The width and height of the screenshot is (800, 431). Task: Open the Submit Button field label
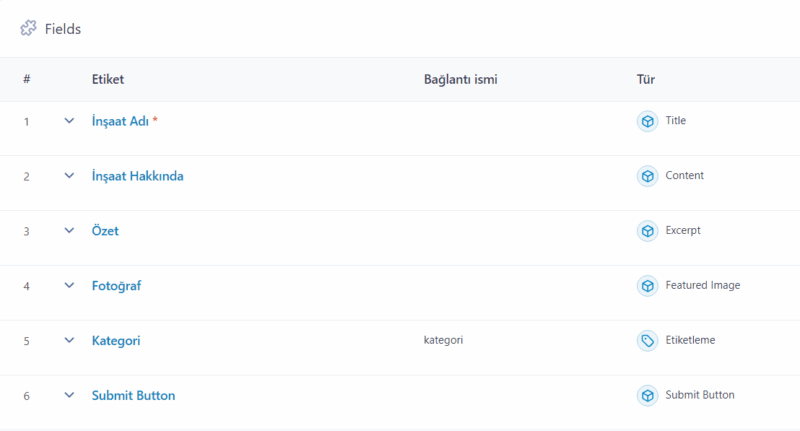pos(133,396)
